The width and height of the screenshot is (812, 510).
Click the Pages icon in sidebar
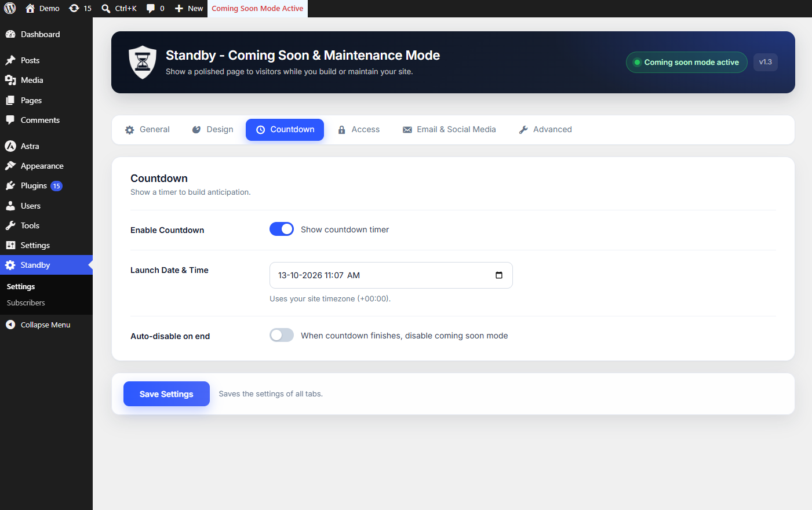[10, 100]
